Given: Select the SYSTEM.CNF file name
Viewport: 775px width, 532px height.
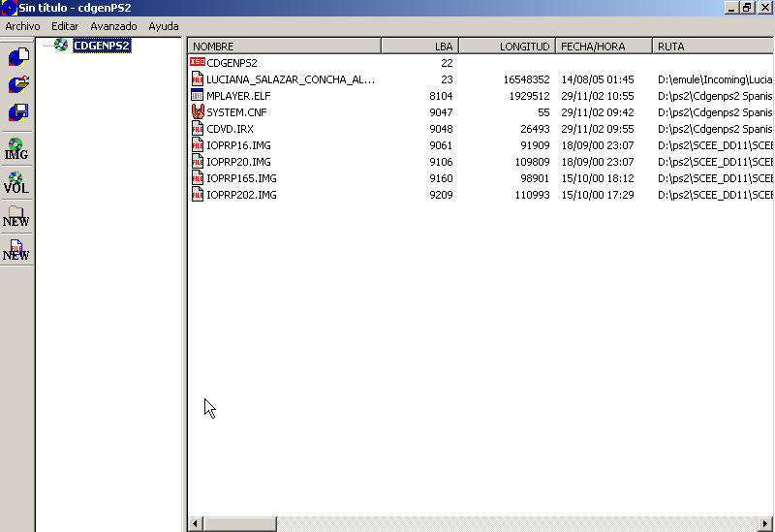Looking at the screenshot, I should 236,112.
